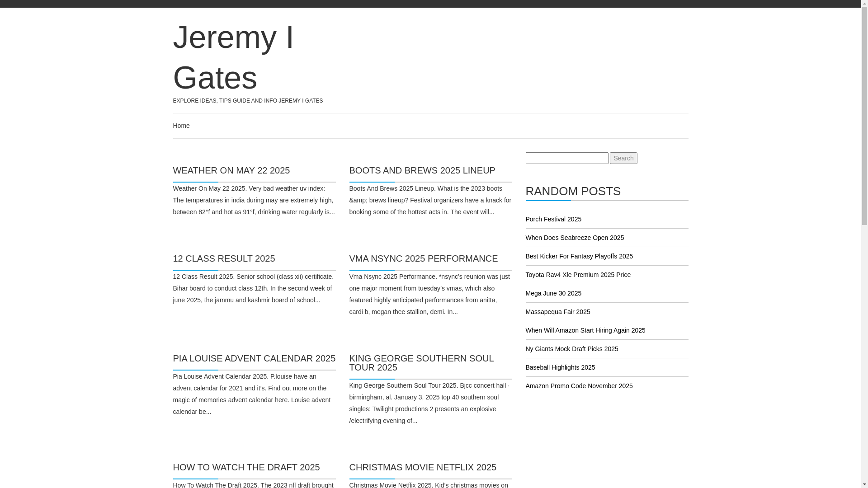Focus the search text field
This screenshot has width=868, height=488.
click(567, 158)
